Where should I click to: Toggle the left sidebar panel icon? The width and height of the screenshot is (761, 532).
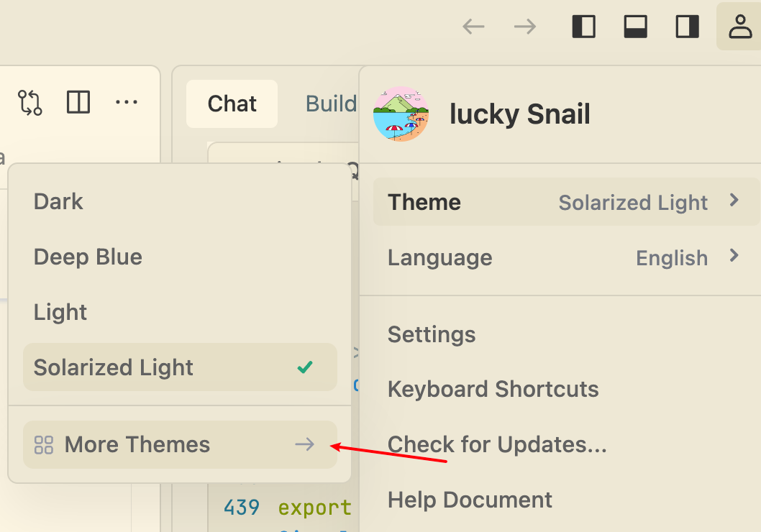click(x=583, y=27)
